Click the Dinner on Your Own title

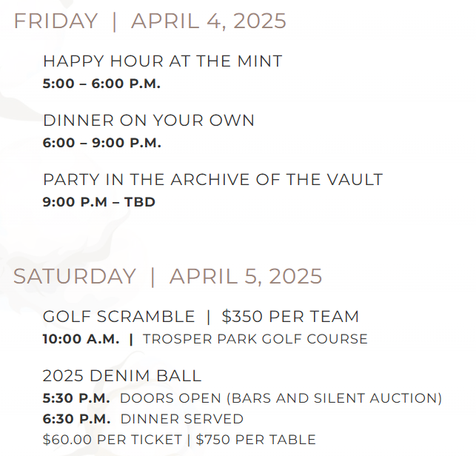[149, 120]
